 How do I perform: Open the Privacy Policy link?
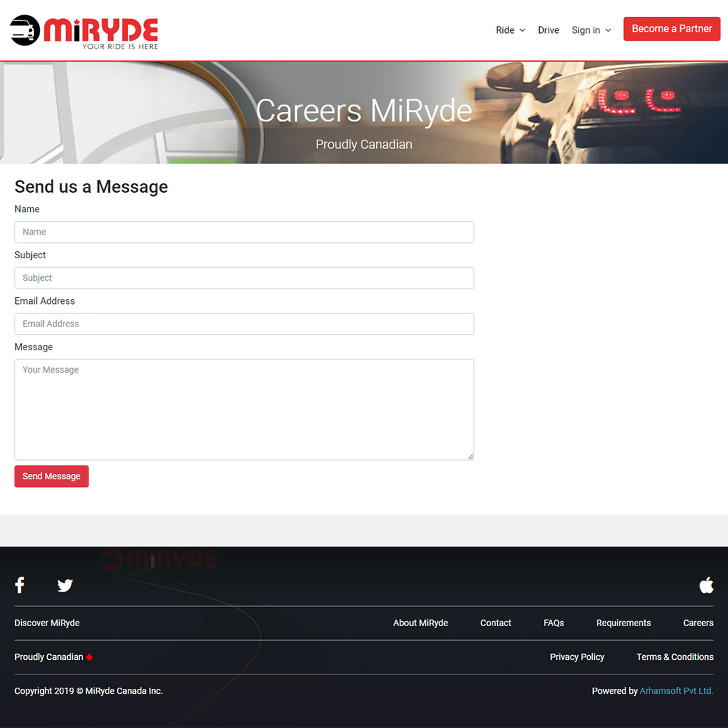[x=577, y=657]
